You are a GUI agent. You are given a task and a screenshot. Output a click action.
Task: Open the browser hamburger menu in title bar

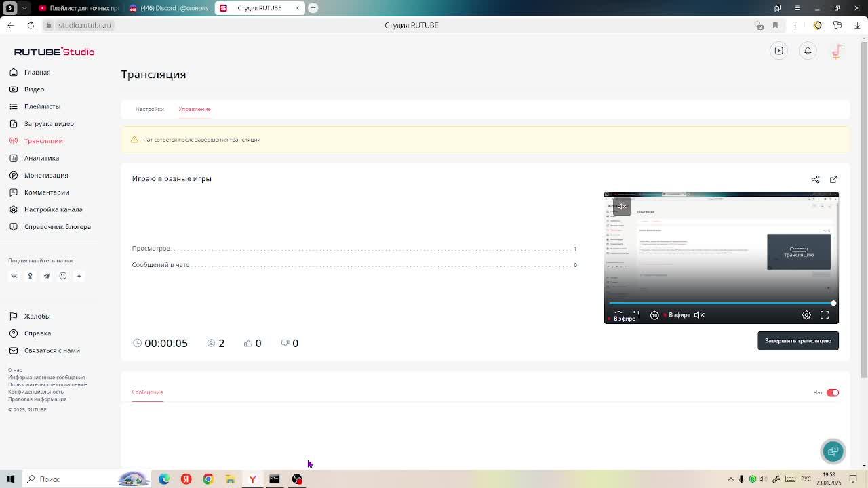(x=797, y=8)
